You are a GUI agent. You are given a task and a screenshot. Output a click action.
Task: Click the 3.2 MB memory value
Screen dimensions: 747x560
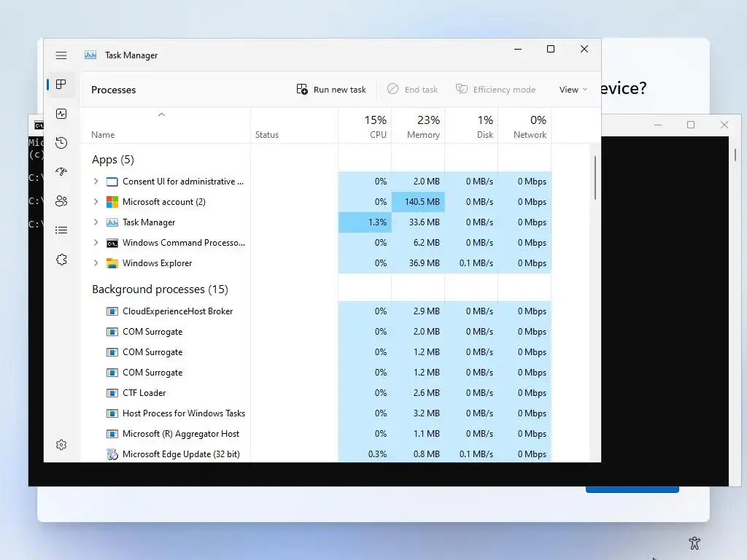point(426,414)
